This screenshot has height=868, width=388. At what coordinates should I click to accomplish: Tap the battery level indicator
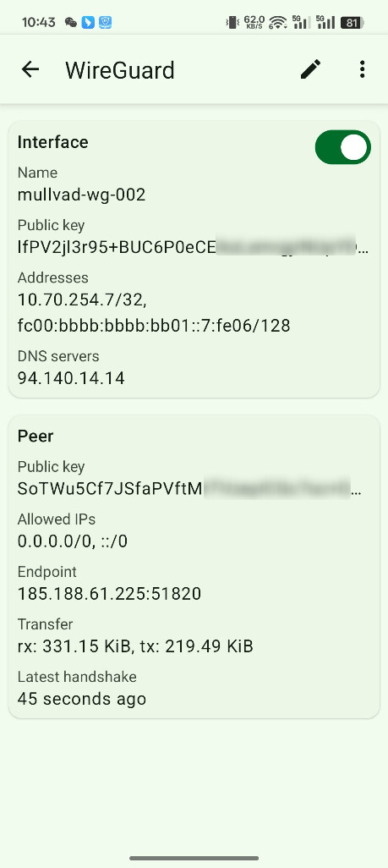coord(352,23)
